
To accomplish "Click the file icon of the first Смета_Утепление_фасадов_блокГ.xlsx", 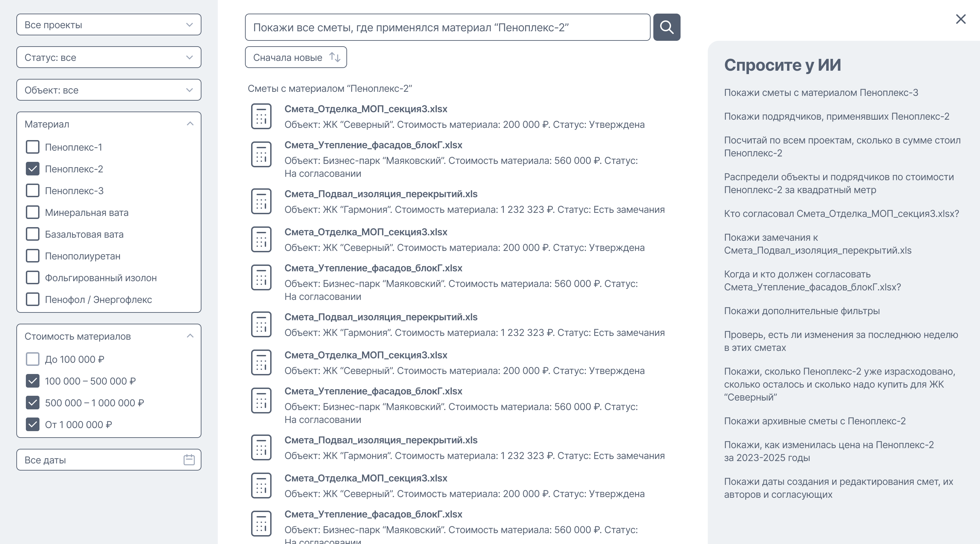I will pyautogui.click(x=261, y=154).
